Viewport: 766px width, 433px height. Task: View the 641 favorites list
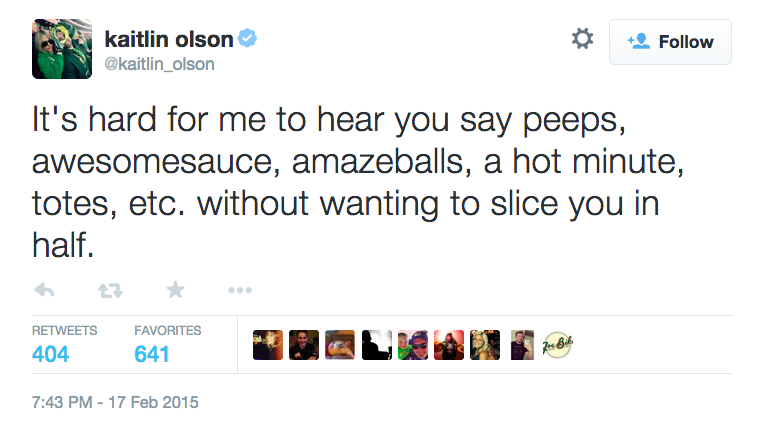pos(152,353)
